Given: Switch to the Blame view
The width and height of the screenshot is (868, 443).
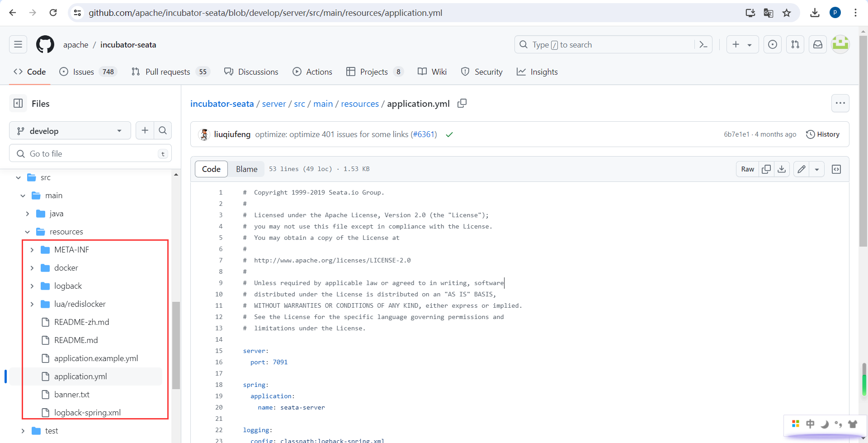Looking at the screenshot, I should pos(246,169).
